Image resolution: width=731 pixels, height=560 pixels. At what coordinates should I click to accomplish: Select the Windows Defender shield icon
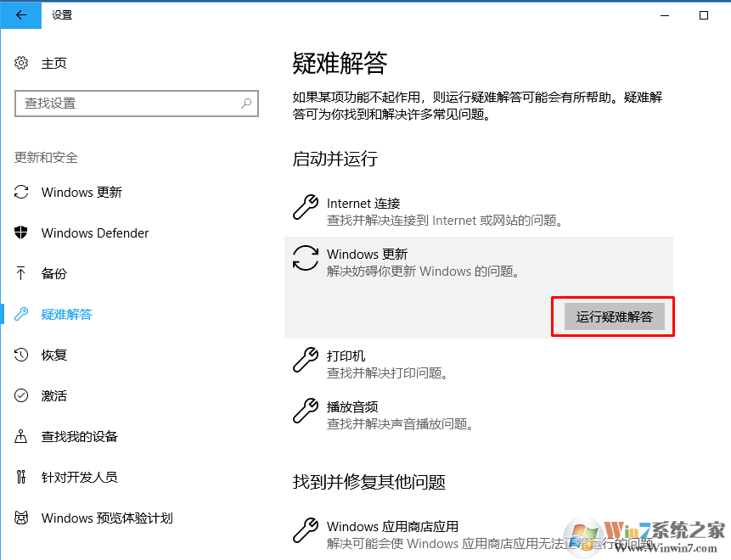click(x=20, y=232)
